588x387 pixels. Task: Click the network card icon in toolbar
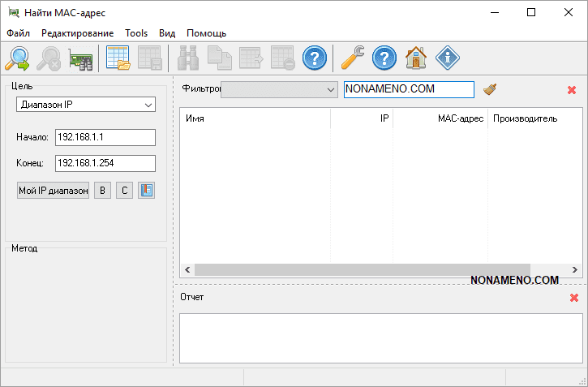pos(80,58)
